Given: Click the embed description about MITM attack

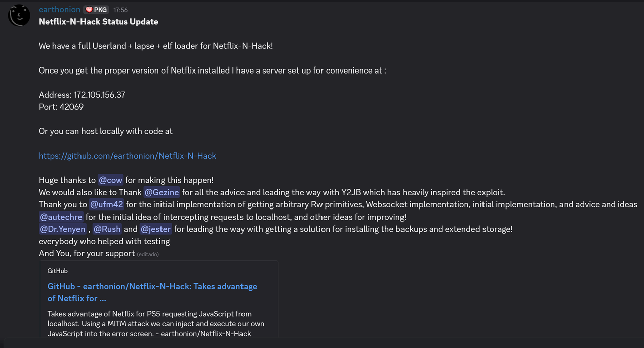Looking at the screenshot, I should point(156,323).
